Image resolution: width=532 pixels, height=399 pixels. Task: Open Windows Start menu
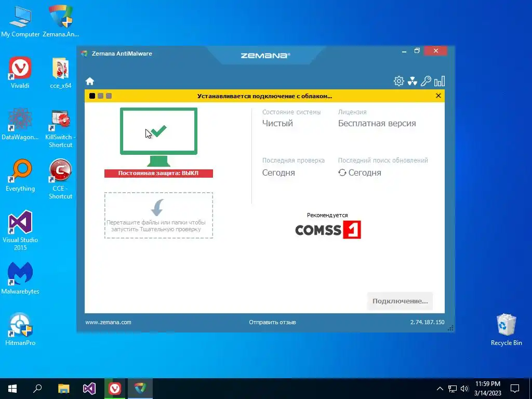click(x=12, y=389)
